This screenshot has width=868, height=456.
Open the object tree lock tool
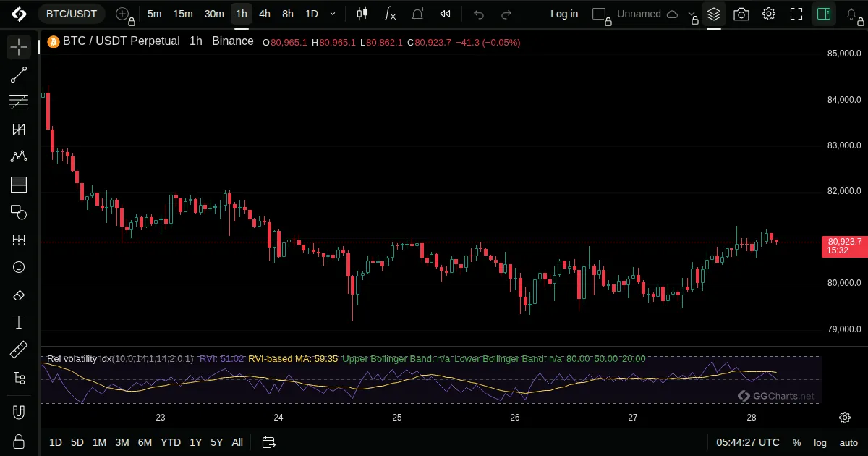[19, 377]
